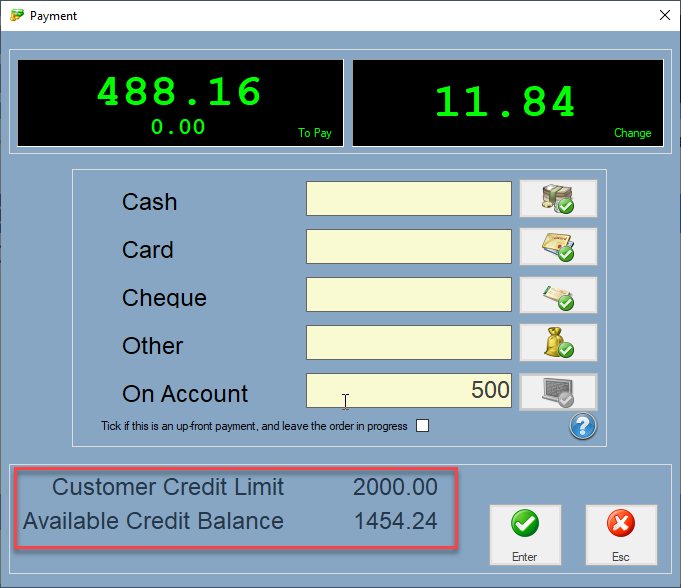Click the 488.16 To Pay display
Screen dimensions: 681x588
pos(180,104)
